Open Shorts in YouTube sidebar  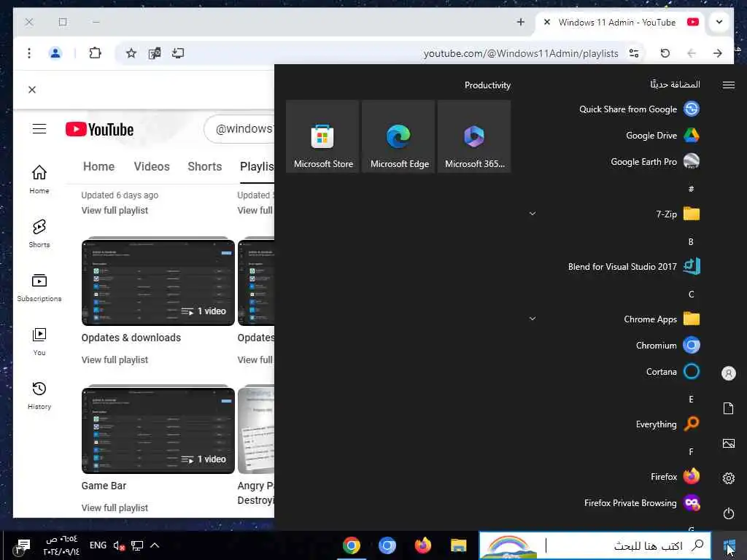[39, 234]
